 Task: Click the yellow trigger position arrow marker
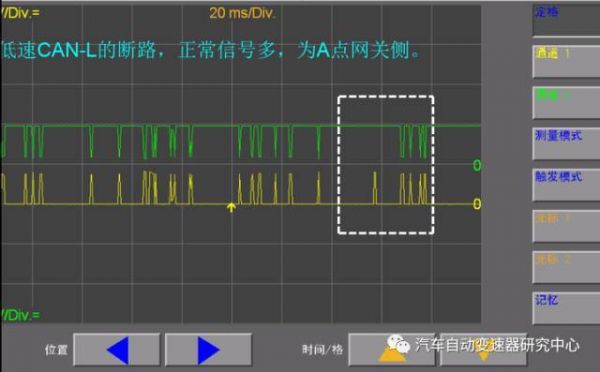tap(231, 207)
